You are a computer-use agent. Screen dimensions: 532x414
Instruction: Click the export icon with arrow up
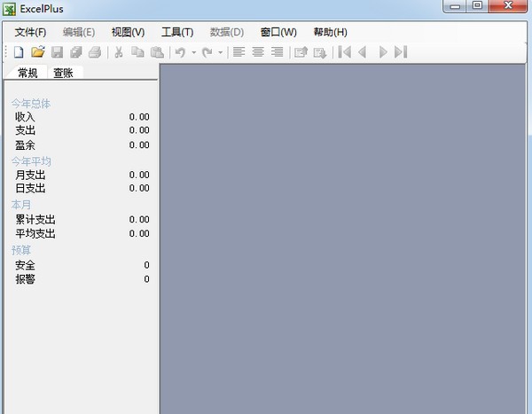click(301, 52)
